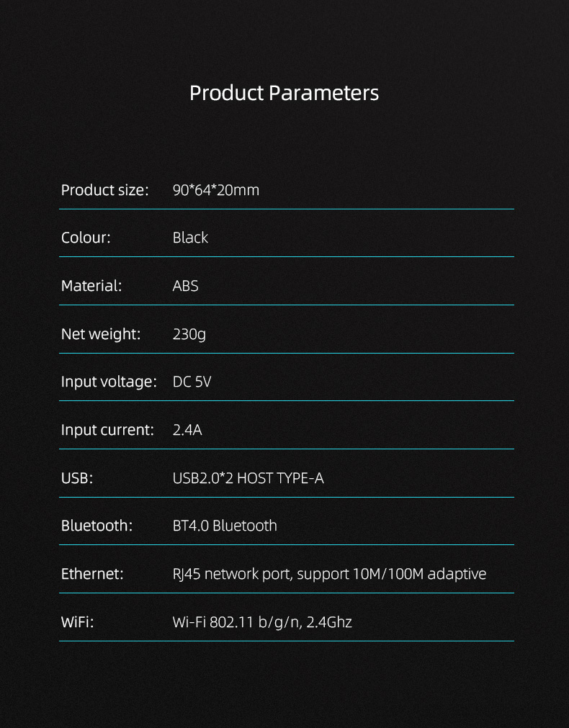This screenshot has height=728, width=569.
Task: Click the Black colour value
Action: (190, 238)
